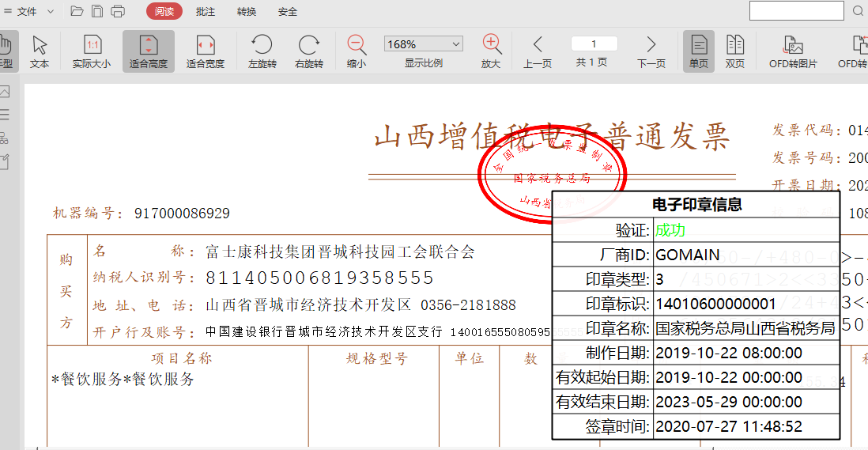
Task: Click invoice title 山西增值税电子普通发票
Action: 552,137
